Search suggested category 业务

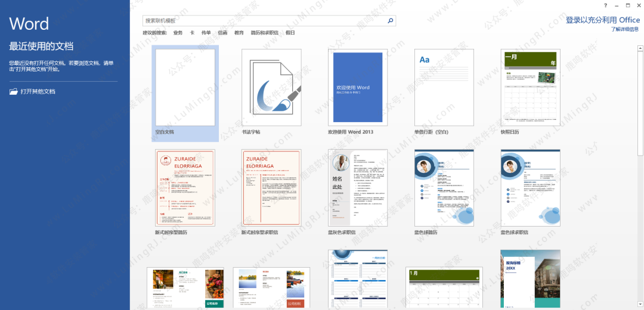point(178,33)
